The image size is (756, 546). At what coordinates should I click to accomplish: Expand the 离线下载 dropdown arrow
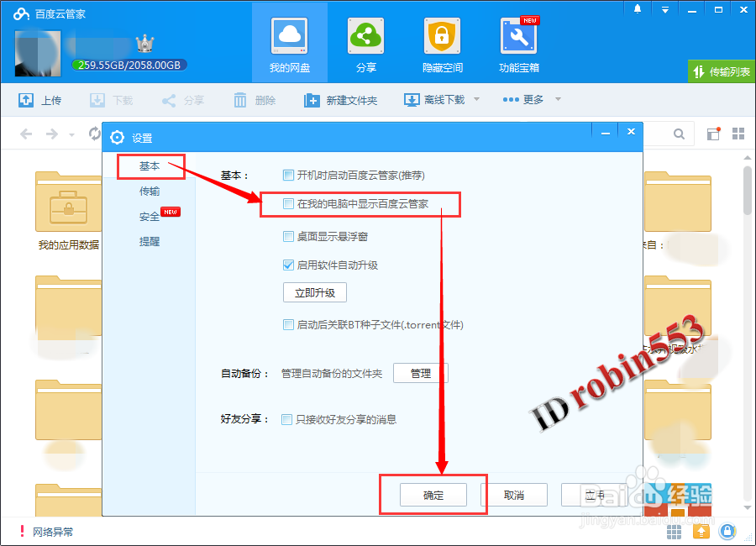click(476, 99)
